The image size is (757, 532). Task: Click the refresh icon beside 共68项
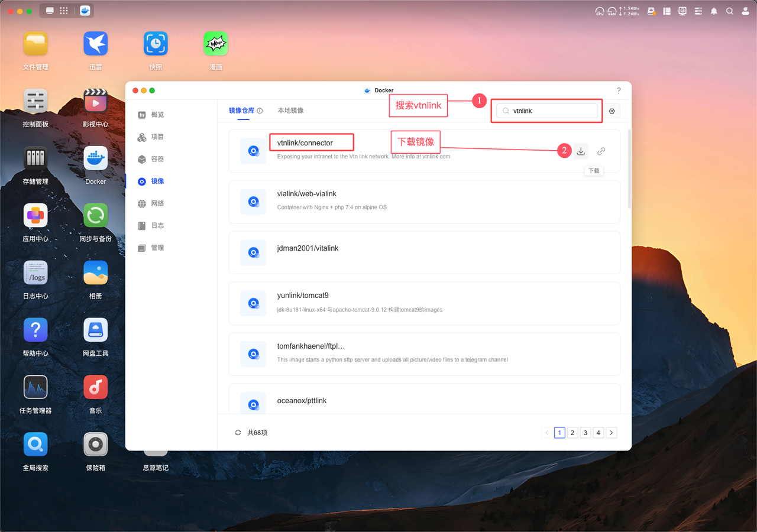coord(238,433)
